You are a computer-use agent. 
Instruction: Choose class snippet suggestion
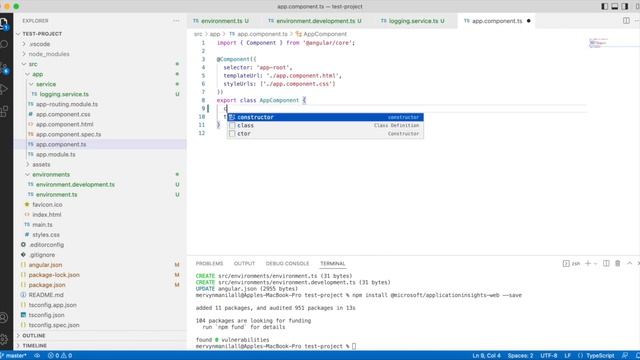(x=325, y=125)
